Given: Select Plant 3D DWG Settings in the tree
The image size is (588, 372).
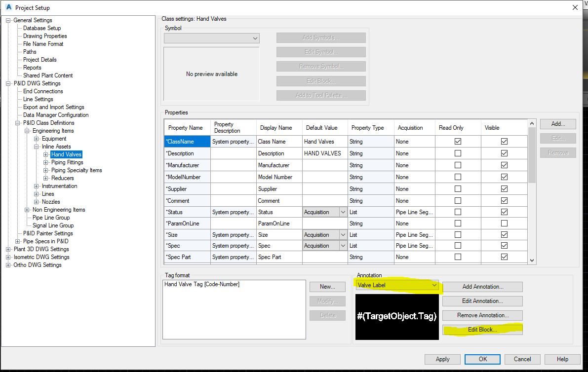Looking at the screenshot, I should point(41,249).
